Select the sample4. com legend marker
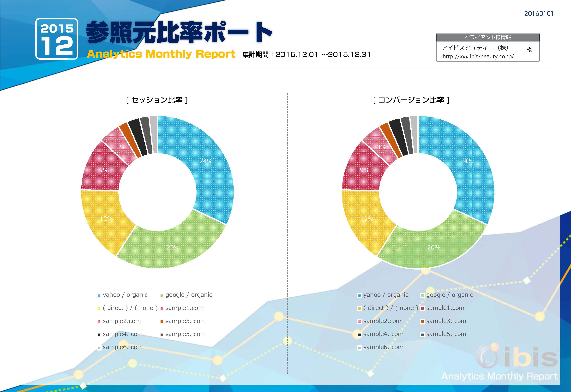The height and width of the screenshot is (392, 571). [x=100, y=334]
